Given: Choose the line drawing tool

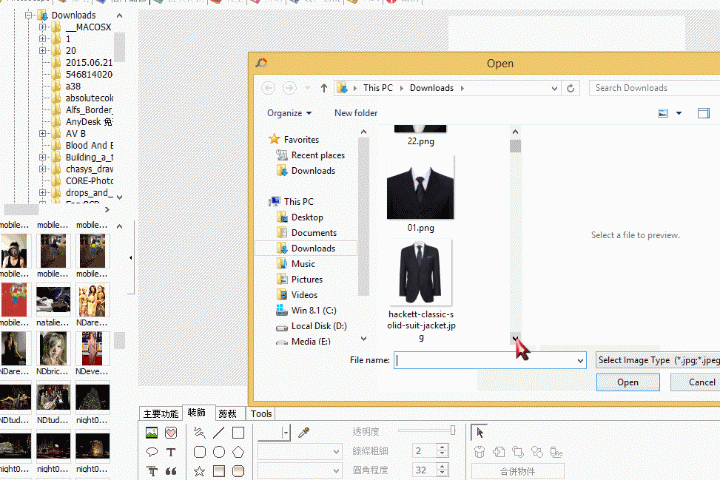Looking at the screenshot, I should click(x=218, y=433).
